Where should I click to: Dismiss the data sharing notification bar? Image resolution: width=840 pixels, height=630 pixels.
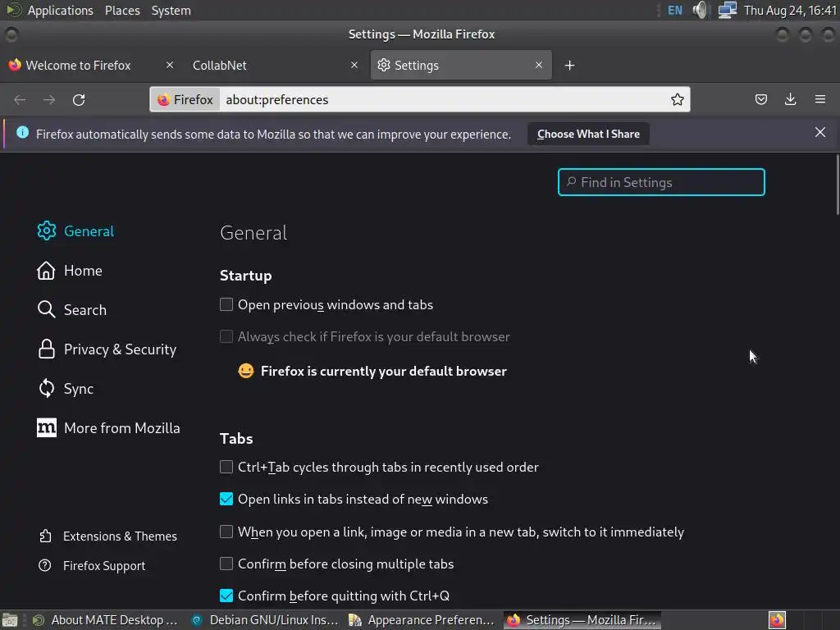[x=819, y=132]
